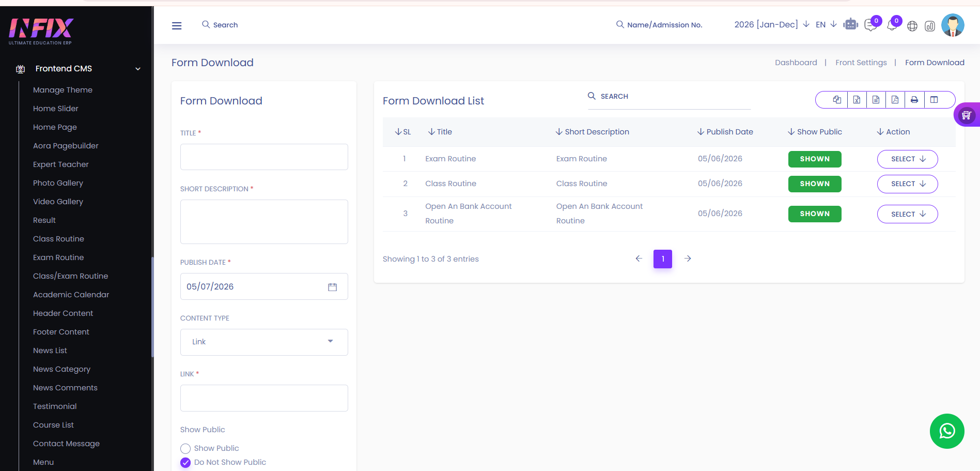Go to Front Settings breadcrumb

(861, 63)
